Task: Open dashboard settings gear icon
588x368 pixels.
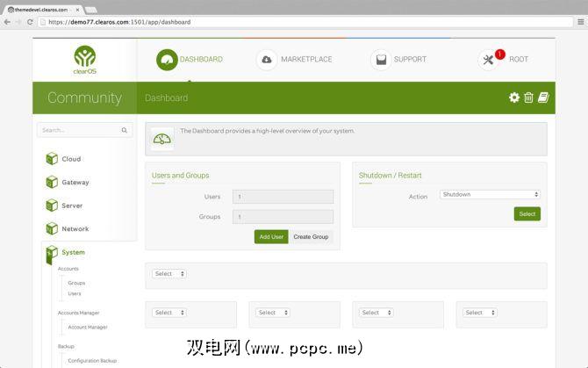Action: tap(514, 97)
